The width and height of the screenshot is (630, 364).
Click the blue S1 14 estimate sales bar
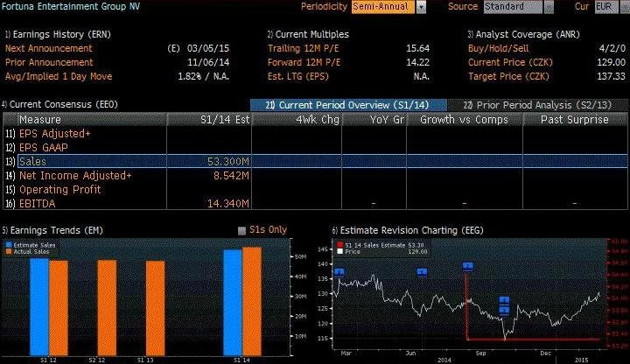pos(233,303)
